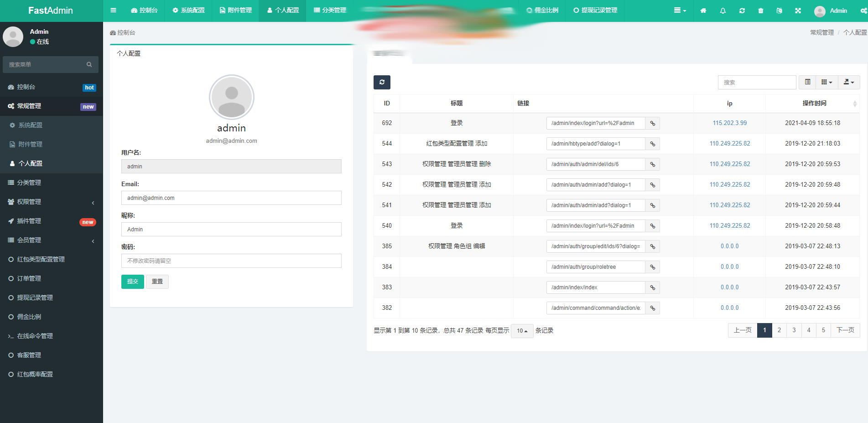Open 佣金比例 from the top navigation

(x=542, y=10)
